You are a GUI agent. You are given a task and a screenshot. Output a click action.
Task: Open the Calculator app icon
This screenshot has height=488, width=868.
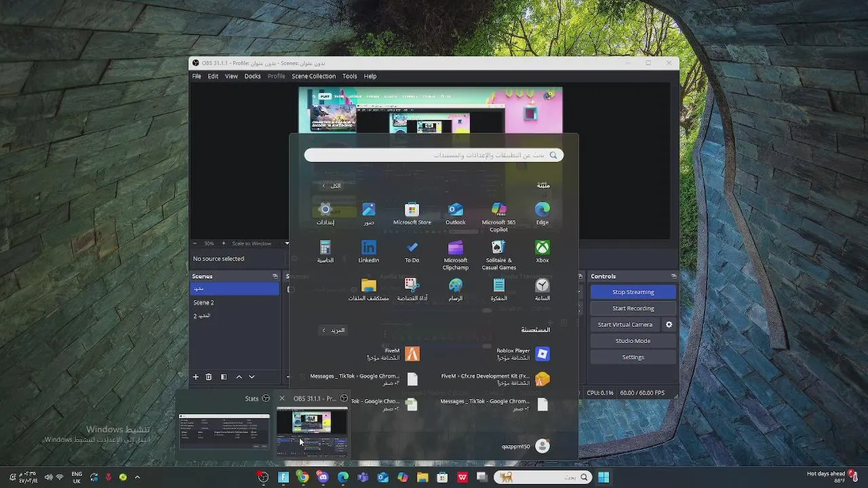pyautogui.click(x=325, y=251)
